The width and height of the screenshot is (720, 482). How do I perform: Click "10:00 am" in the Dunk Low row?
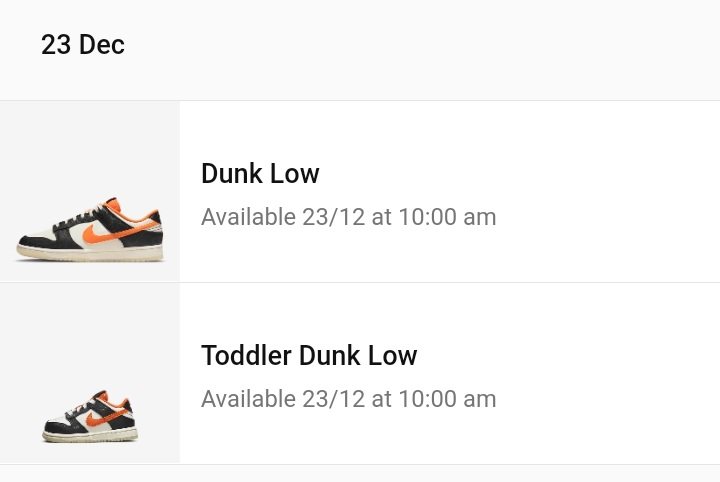(447, 217)
